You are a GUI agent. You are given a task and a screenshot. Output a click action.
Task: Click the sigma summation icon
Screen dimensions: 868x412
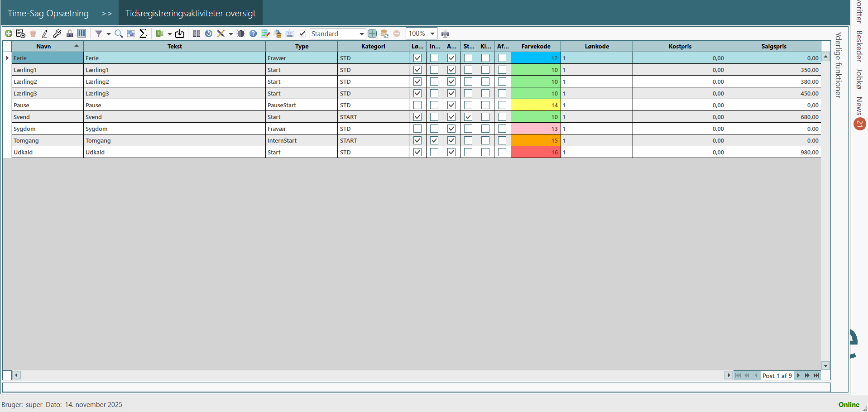coord(143,34)
